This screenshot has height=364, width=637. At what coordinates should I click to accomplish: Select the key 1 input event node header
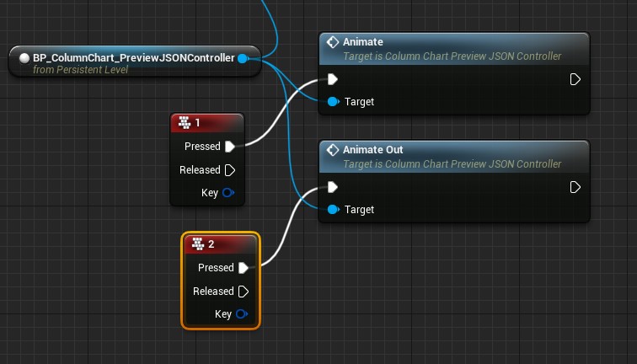point(207,123)
